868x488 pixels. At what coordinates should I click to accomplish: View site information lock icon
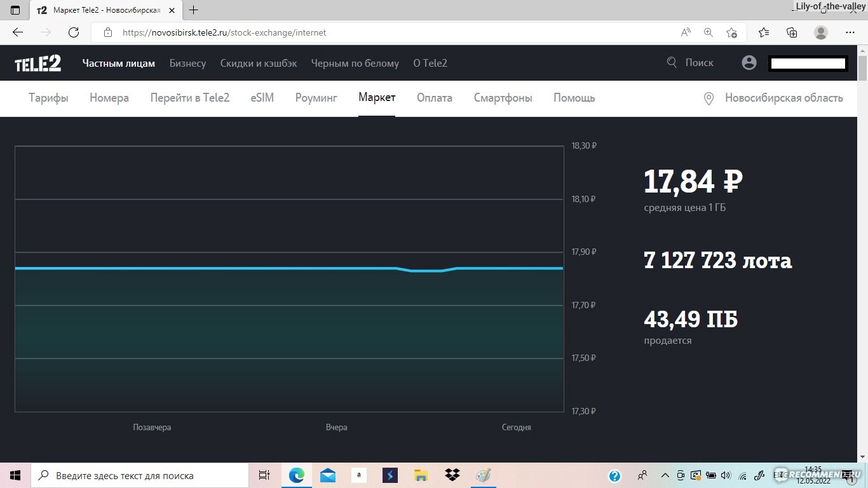coord(108,32)
